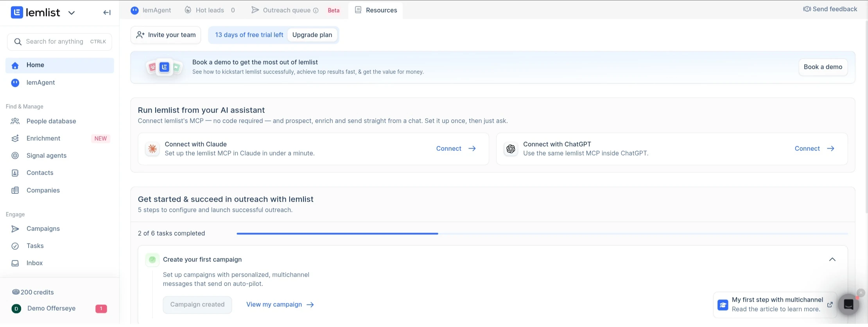868x327 pixels.
Task: Click the graduation cap article icon
Action: pyautogui.click(x=723, y=305)
